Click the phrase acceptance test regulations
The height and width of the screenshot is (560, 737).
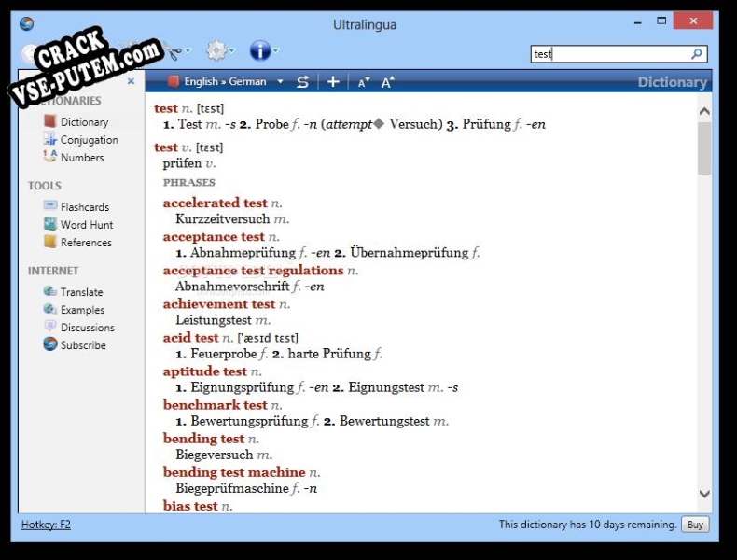(253, 271)
